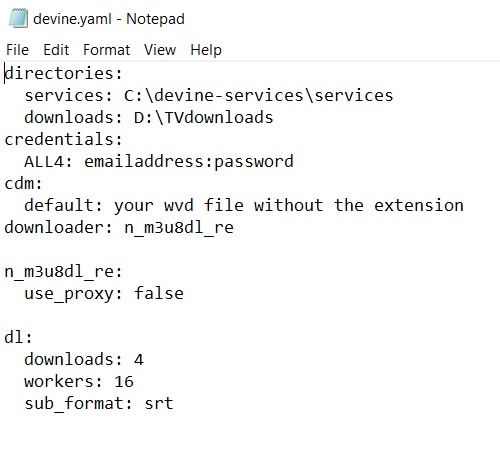Click the emailaddress:password value

189,162
